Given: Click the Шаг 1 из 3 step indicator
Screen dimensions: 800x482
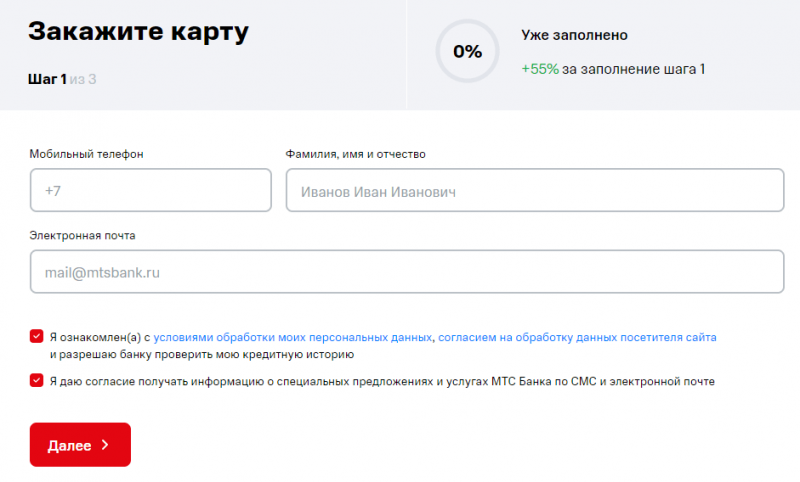Looking at the screenshot, I should (62, 78).
